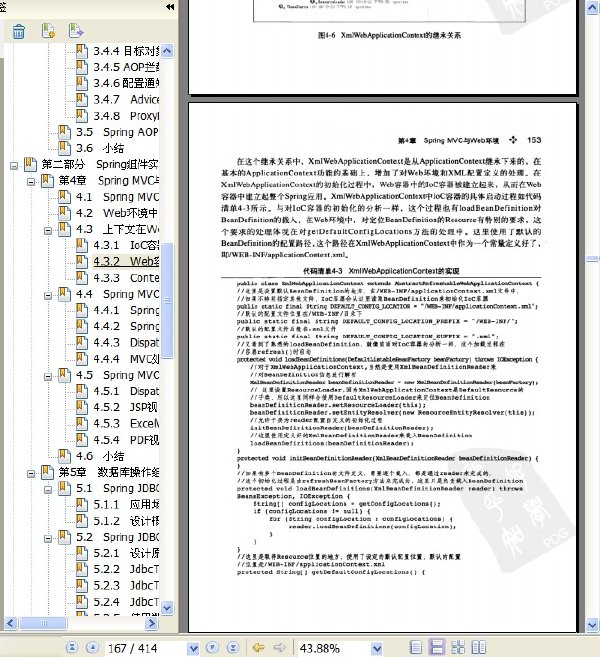Click bookmark icon of 5.2.1 entry

82,553
